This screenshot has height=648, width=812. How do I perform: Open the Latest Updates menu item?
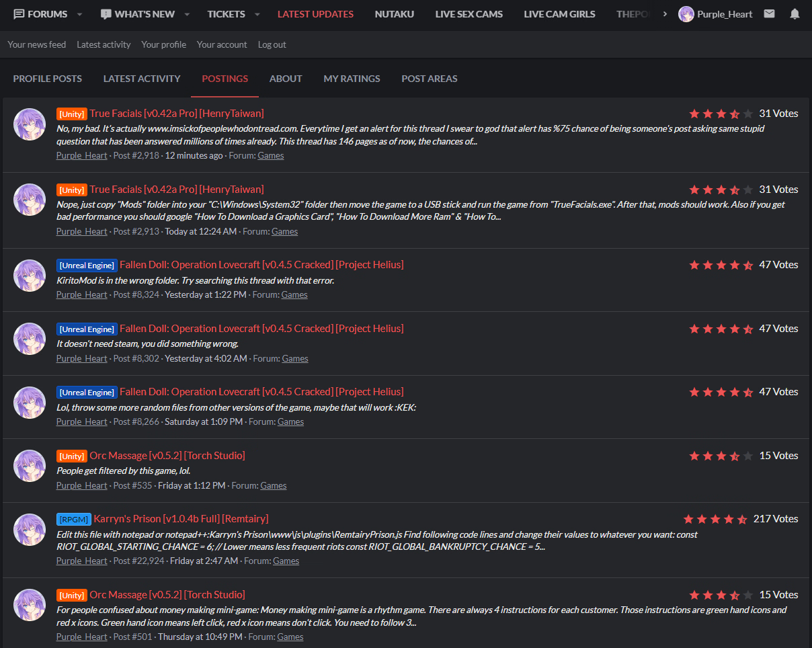315,14
